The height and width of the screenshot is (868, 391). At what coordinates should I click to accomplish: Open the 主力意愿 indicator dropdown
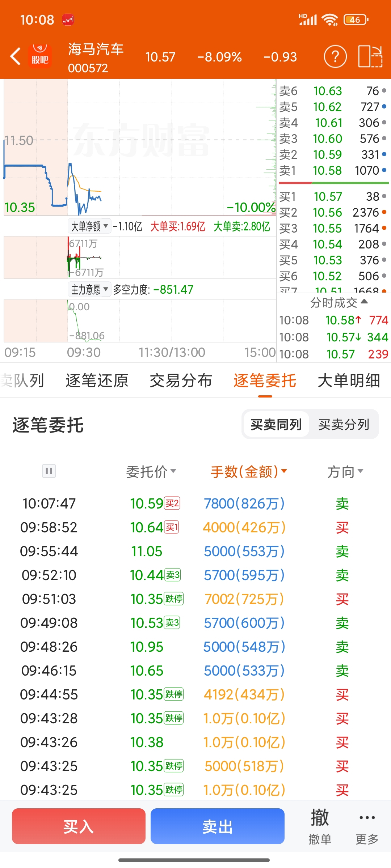click(89, 289)
